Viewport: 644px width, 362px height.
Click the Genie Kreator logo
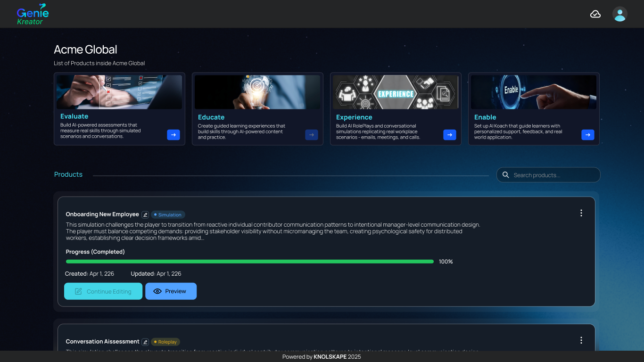click(x=33, y=14)
